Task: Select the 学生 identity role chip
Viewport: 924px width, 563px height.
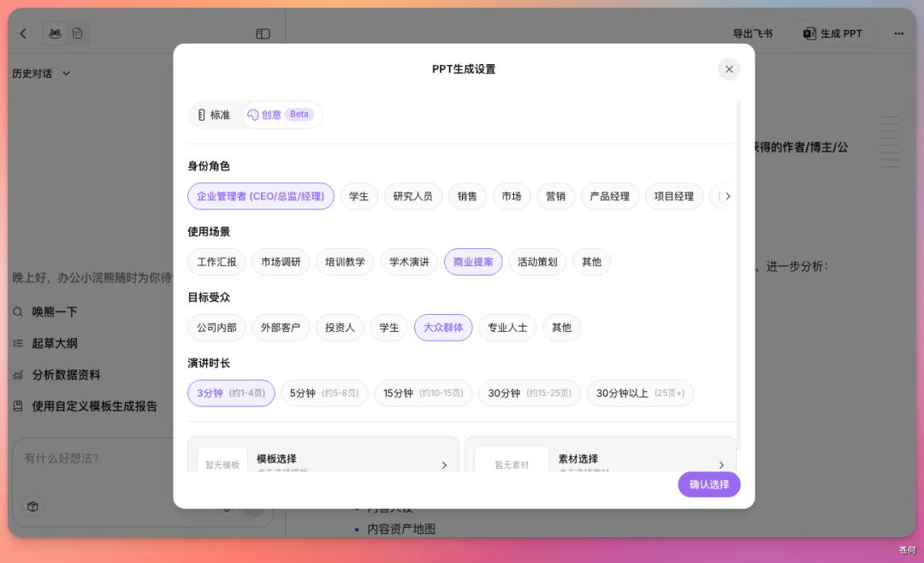Action: pyautogui.click(x=358, y=196)
